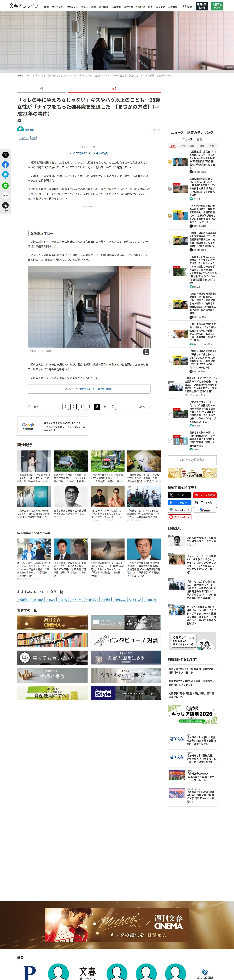Click keyword tag #松田聖子
Viewport: 234px width, 980px height.
tap(24, 600)
